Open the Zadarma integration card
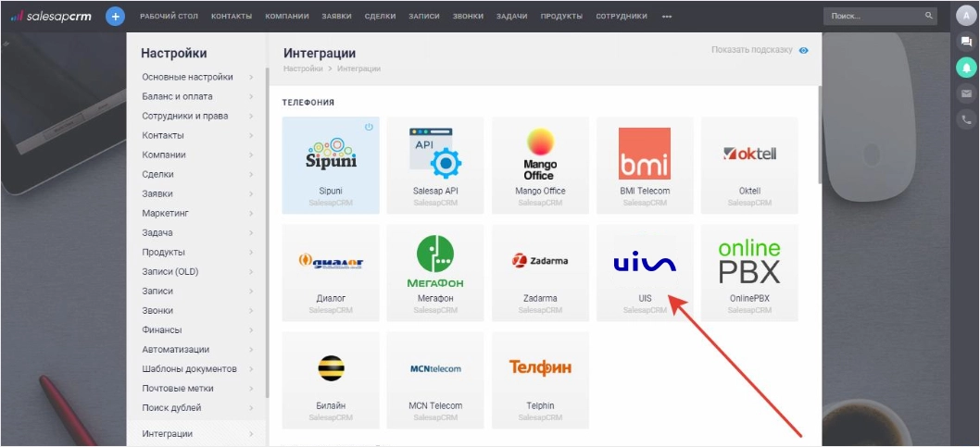The width and height of the screenshot is (980, 447). click(540, 273)
